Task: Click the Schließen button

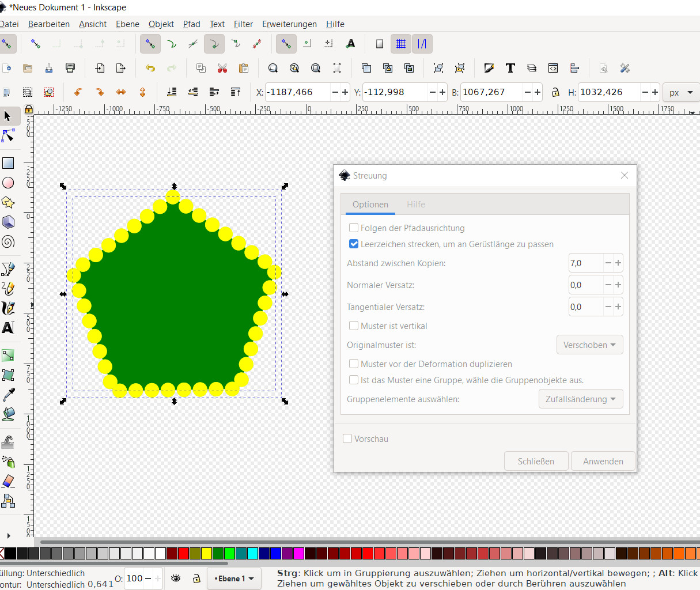Action: (536, 461)
